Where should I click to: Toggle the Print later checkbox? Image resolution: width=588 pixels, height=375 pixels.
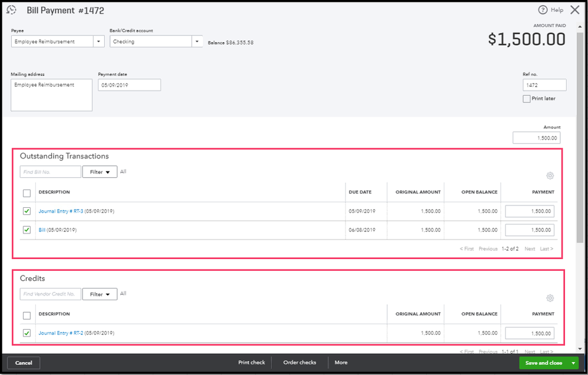[527, 99]
